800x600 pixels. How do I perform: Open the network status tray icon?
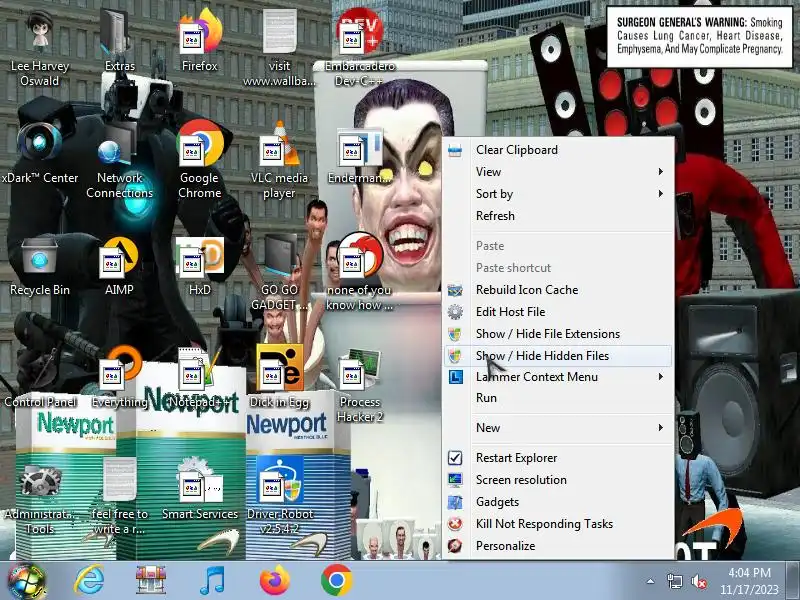(674, 581)
